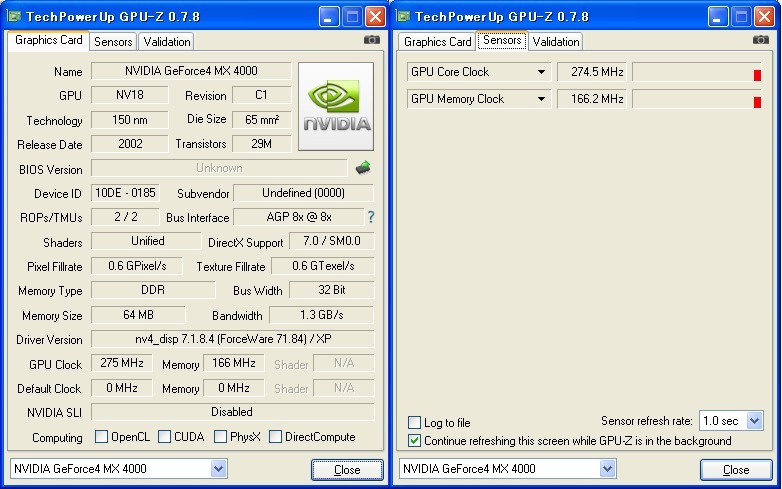The height and width of the screenshot is (489, 782).
Task: Click the Bus Interface value AGP 8x @ 8x
Action: pyautogui.click(x=299, y=217)
